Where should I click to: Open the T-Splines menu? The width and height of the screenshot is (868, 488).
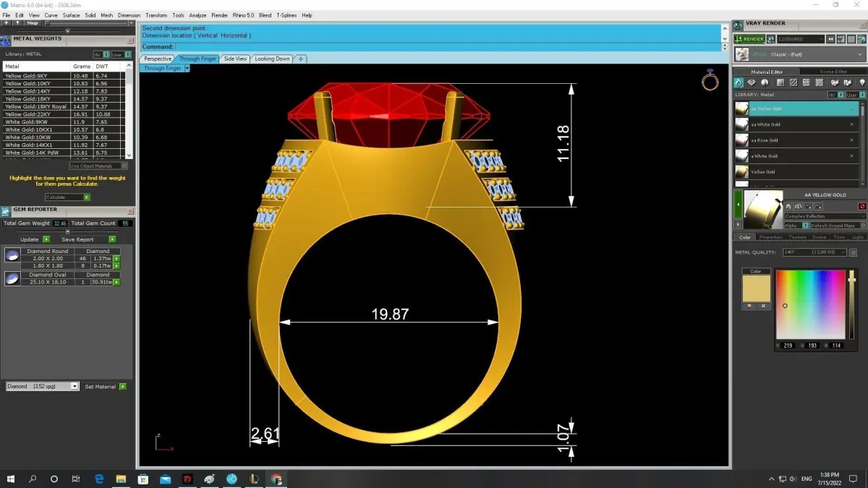pyautogui.click(x=286, y=15)
